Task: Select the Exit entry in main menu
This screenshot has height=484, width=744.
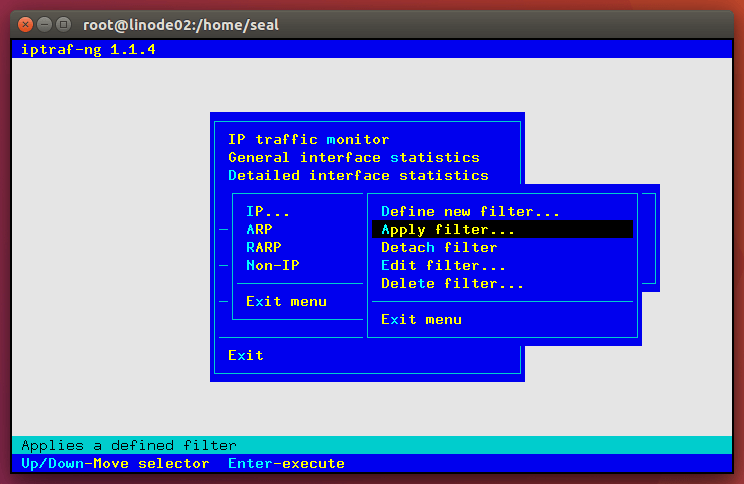Action: [x=246, y=355]
